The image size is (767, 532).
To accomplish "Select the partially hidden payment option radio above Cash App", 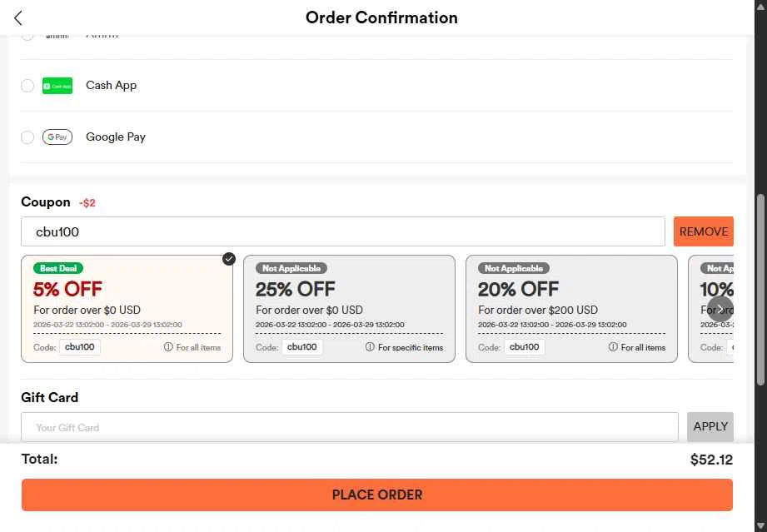I will point(27,36).
